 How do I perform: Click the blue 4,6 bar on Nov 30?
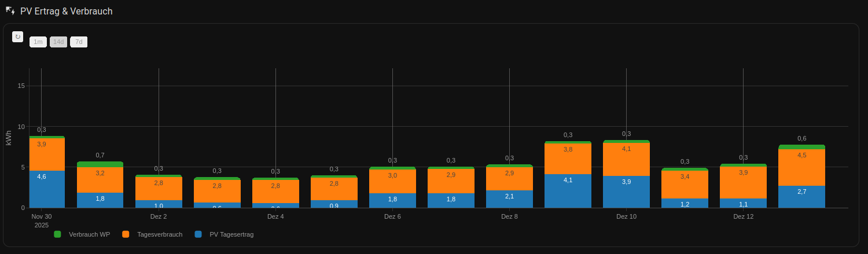point(47,189)
